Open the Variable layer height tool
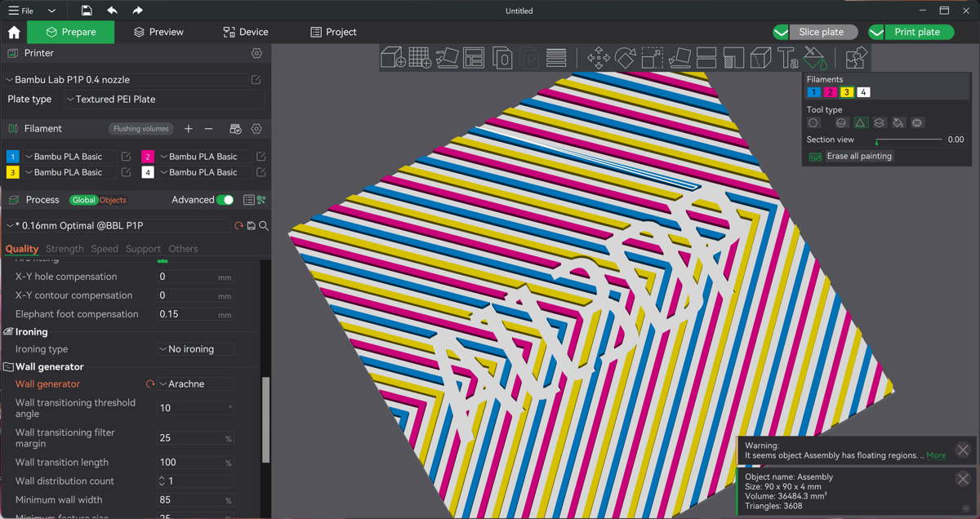 pos(556,58)
